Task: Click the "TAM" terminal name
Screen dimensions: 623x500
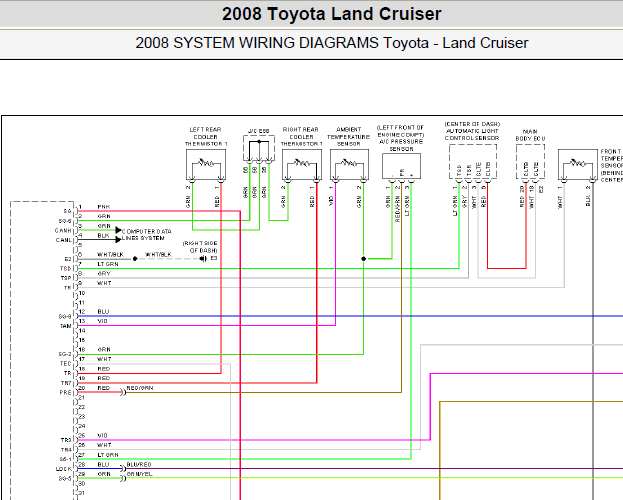Action: tap(66, 326)
